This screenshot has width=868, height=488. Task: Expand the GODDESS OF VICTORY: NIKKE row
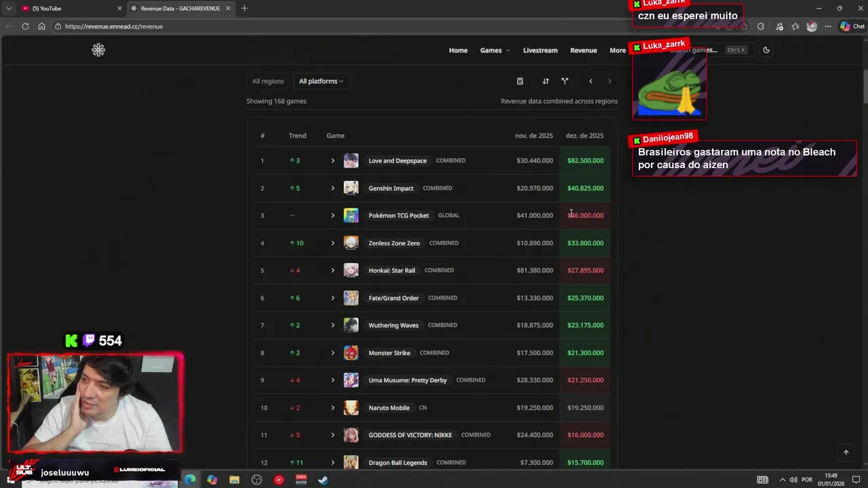click(x=333, y=435)
